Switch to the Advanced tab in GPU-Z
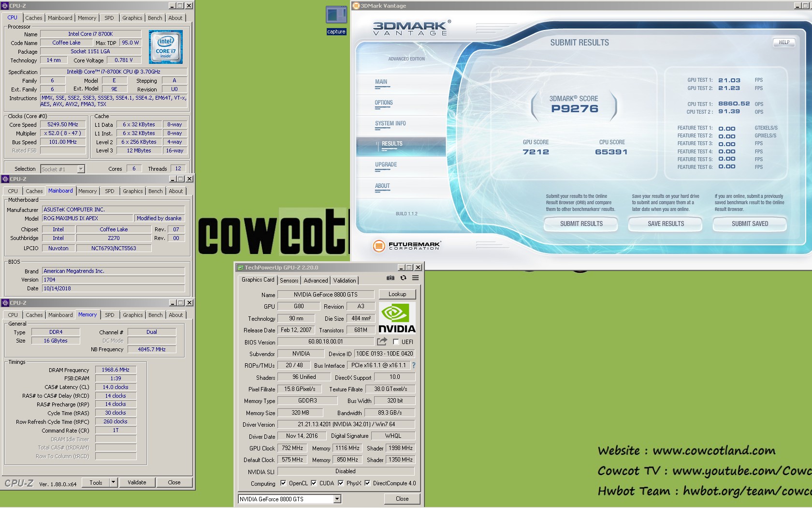Image resolution: width=812 pixels, height=508 pixels. click(x=316, y=281)
